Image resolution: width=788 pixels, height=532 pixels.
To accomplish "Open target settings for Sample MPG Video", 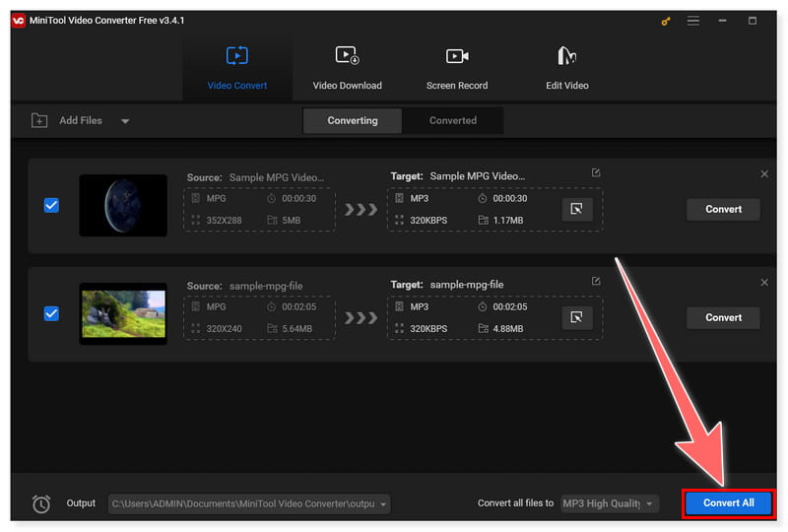I will point(576,209).
